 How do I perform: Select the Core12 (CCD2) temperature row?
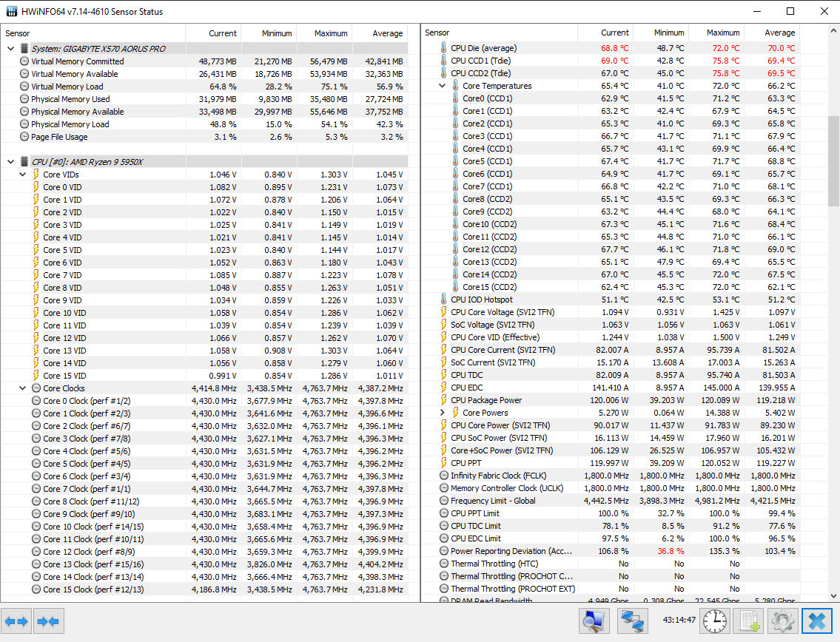[611, 249]
